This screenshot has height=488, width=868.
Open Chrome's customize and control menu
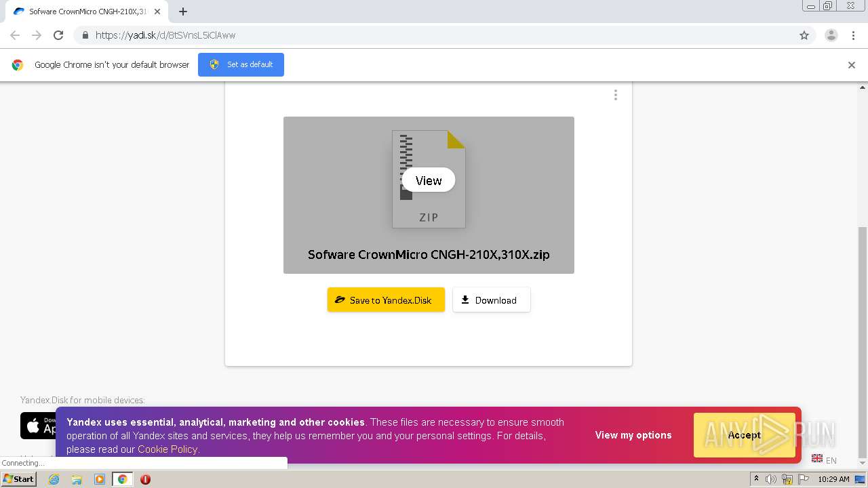pyautogui.click(x=853, y=35)
